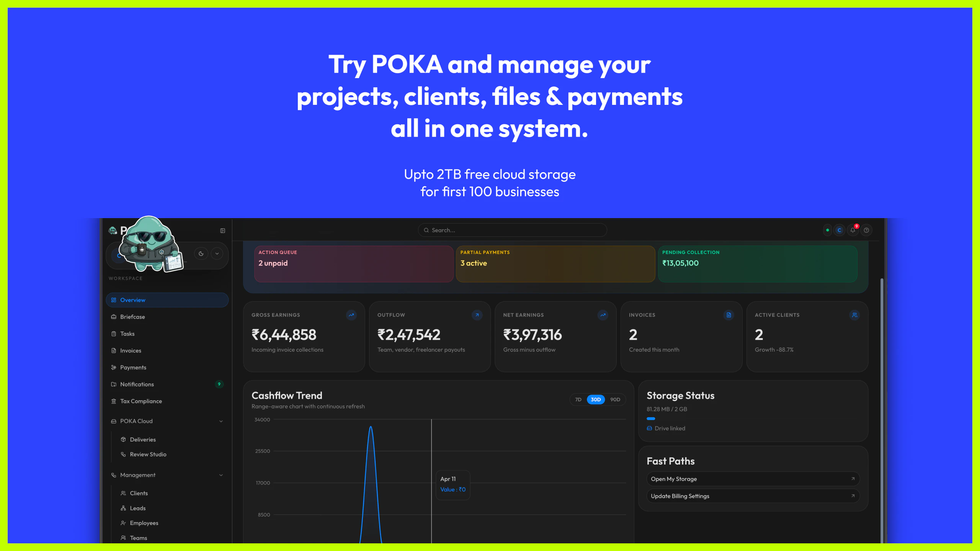This screenshot has width=980, height=551.
Task: Click Net Earnings trend icon
Action: [603, 315]
